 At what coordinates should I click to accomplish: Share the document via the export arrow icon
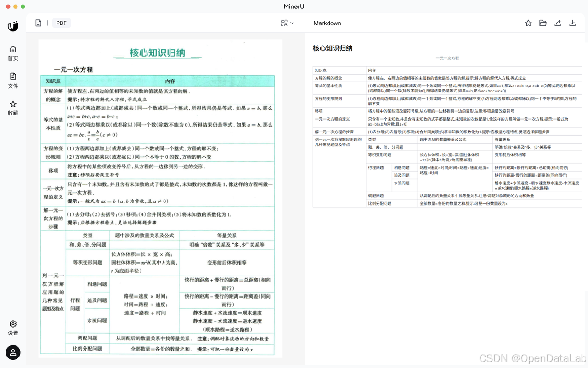[558, 23]
